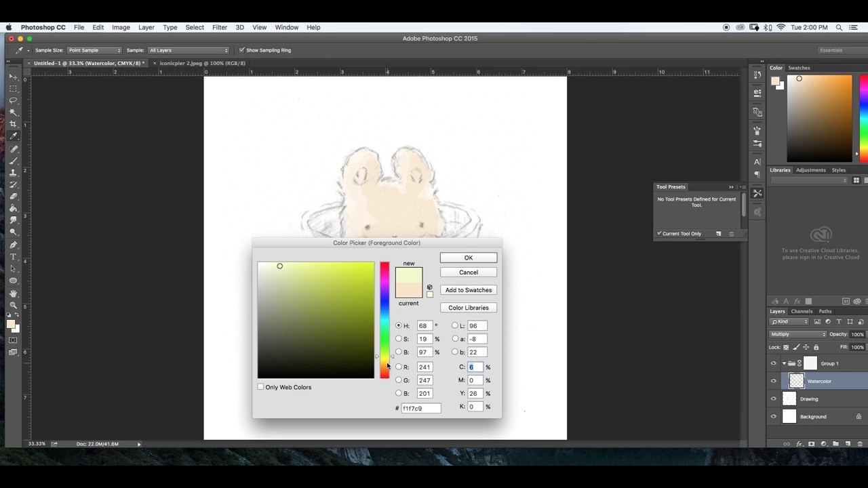Create a new layer icon
868x488 pixels.
click(848, 444)
